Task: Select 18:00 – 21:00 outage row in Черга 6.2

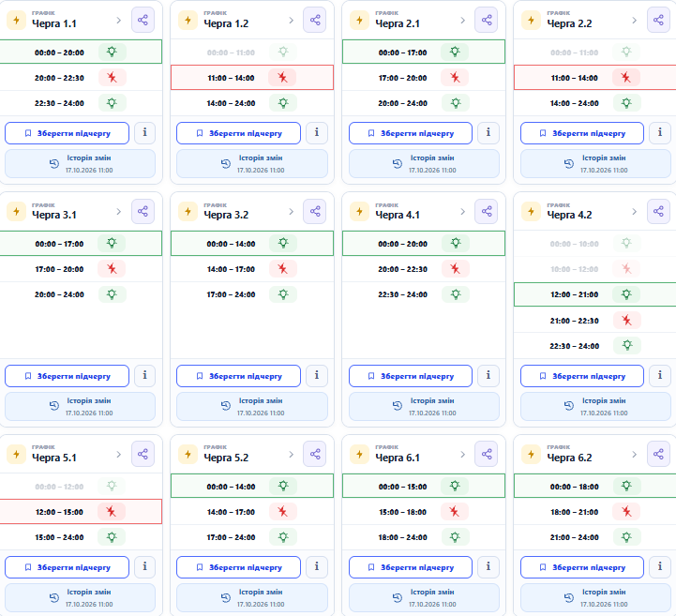Action: [x=595, y=512]
